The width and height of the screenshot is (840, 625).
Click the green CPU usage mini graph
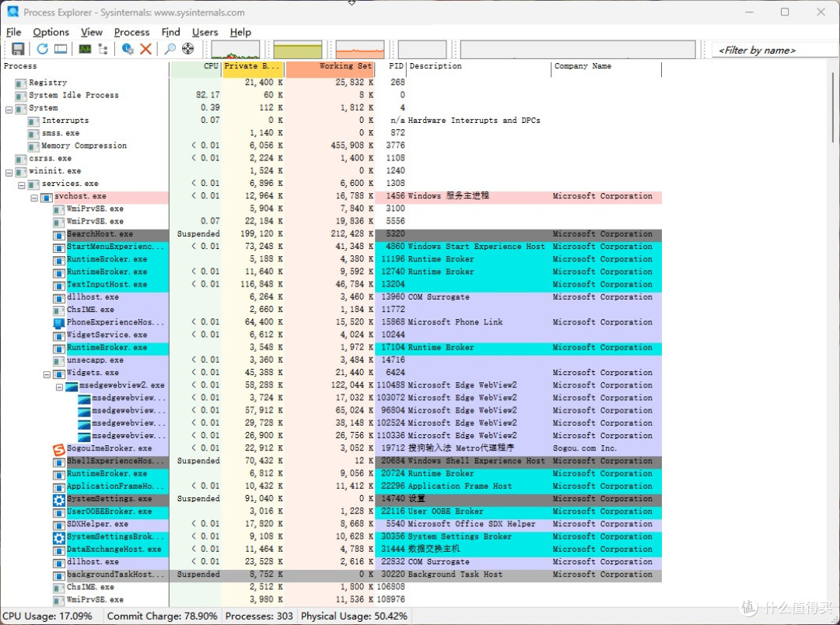point(235,49)
